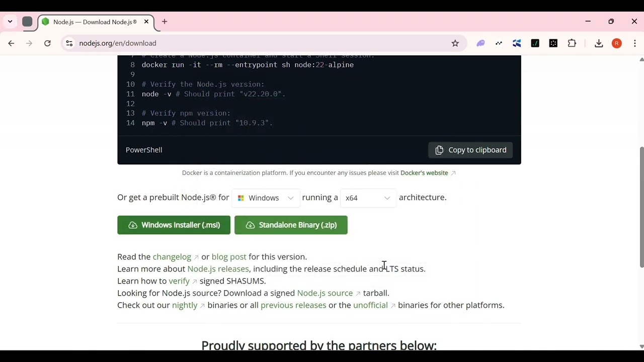Image resolution: width=644 pixels, height=362 pixels.
Task: Open the Chrome profile avatar R
Action: 617,43
